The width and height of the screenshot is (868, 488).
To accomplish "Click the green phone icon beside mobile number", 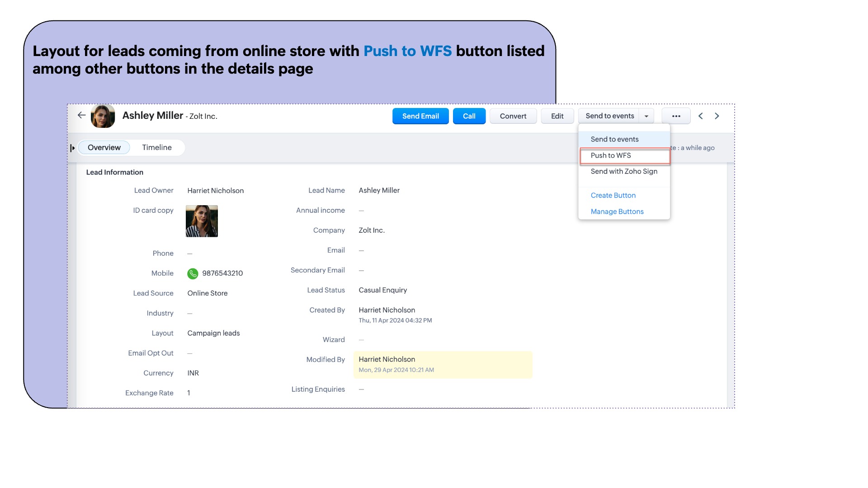I will tap(193, 273).
